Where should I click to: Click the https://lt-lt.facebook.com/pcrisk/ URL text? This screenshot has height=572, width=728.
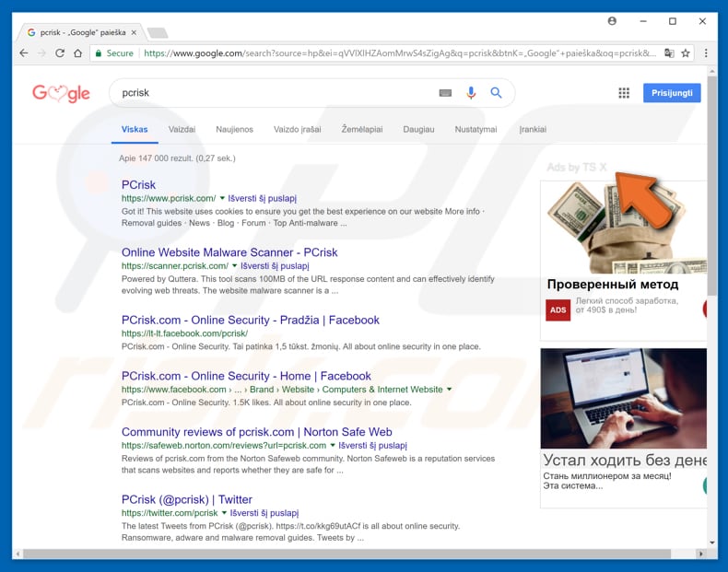tap(184, 333)
